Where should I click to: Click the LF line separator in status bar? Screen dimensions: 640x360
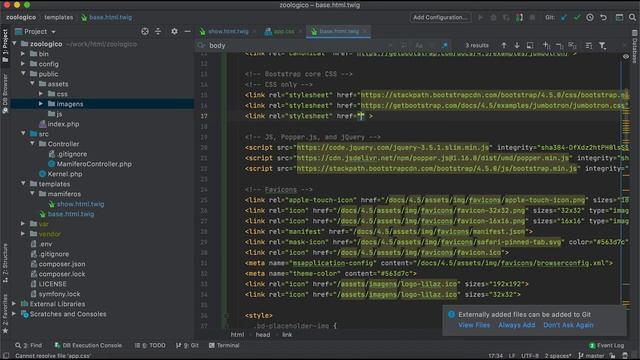point(512,356)
